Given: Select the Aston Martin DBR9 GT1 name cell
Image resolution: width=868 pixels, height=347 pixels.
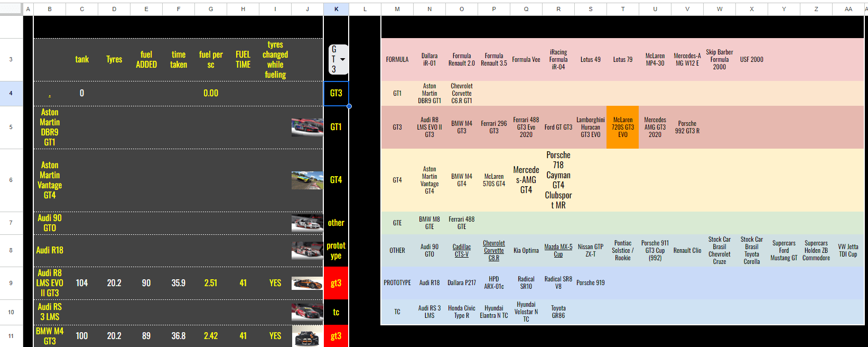Looking at the screenshot, I should pyautogui.click(x=50, y=127).
